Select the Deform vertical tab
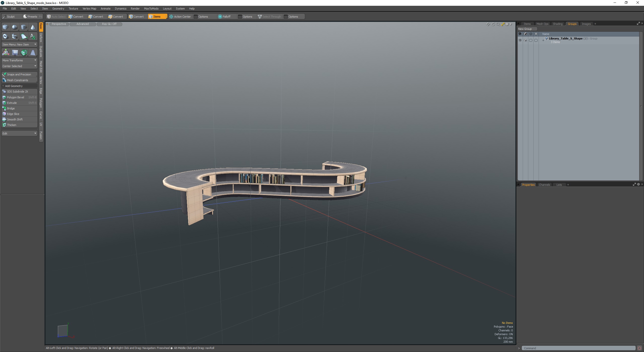644x352 pixels. coord(41,38)
